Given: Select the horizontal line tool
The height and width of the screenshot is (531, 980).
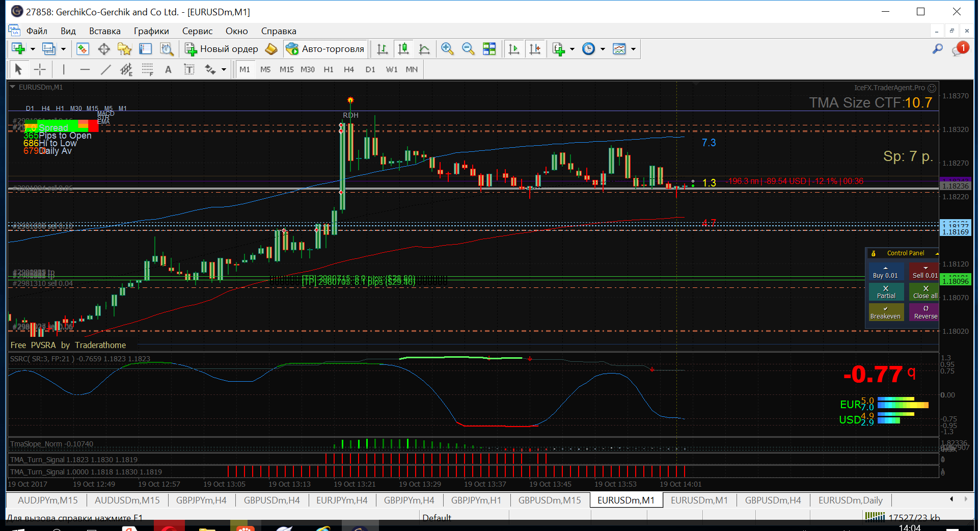Looking at the screenshot, I should (85, 69).
